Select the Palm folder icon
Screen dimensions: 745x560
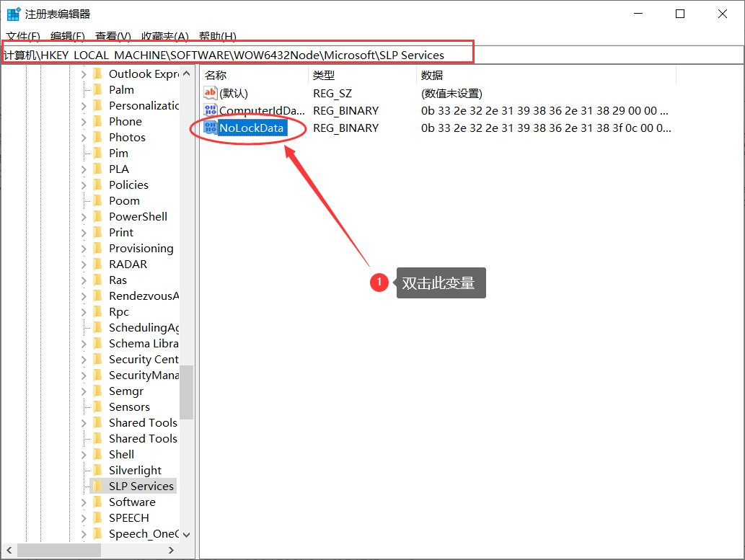tap(97, 89)
